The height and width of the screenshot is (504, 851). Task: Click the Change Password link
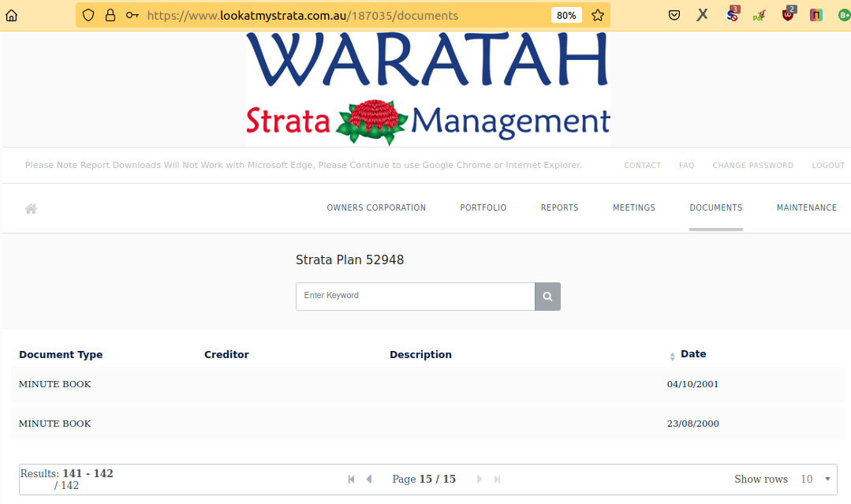[752, 166]
